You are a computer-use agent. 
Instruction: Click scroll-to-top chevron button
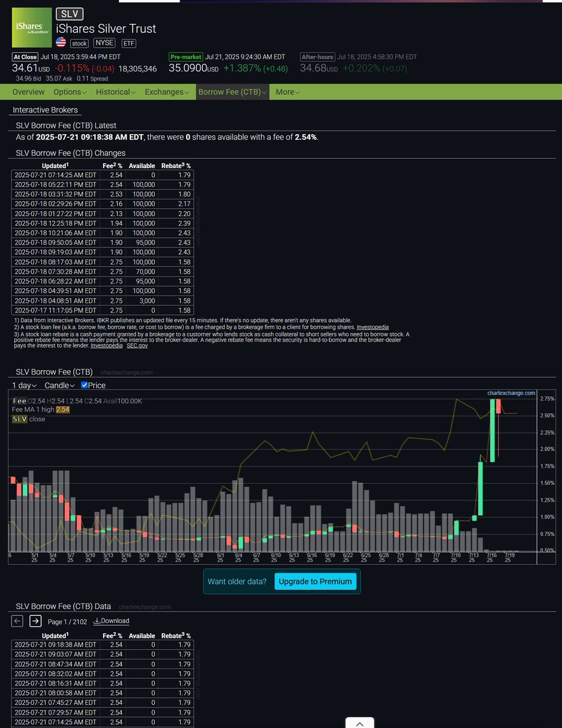(x=360, y=723)
